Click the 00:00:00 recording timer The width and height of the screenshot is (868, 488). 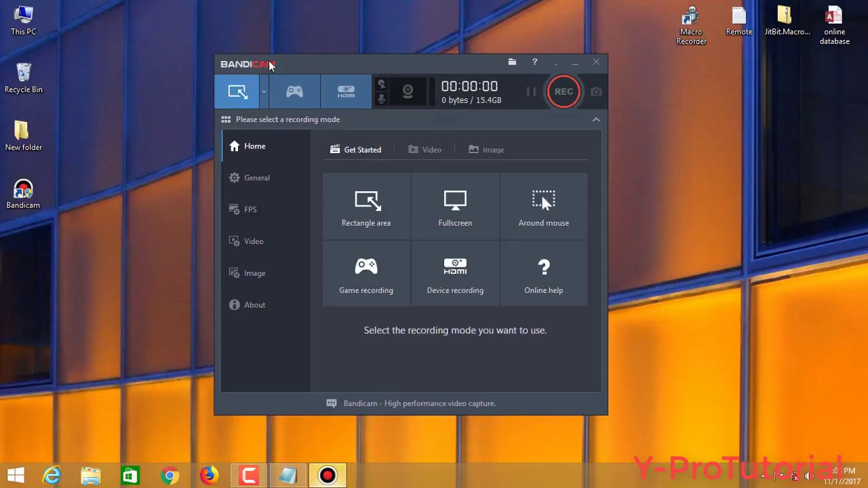pos(469,86)
